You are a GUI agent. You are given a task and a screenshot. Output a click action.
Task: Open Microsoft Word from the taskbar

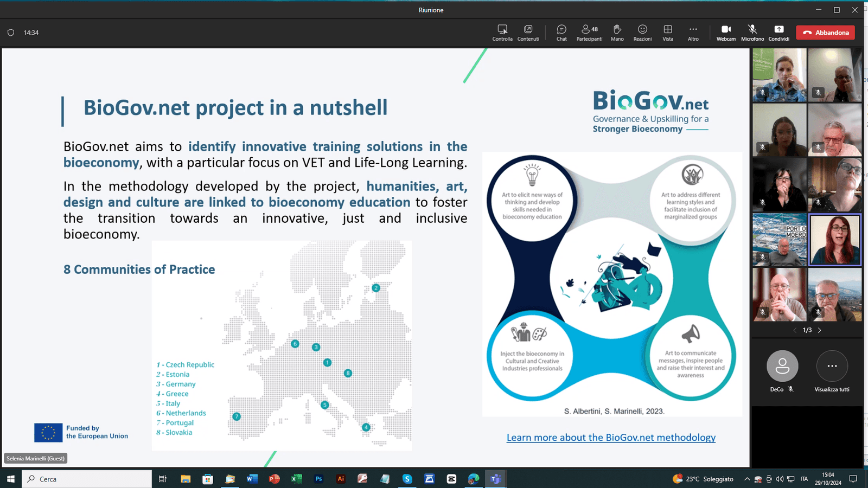coord(252,479)
